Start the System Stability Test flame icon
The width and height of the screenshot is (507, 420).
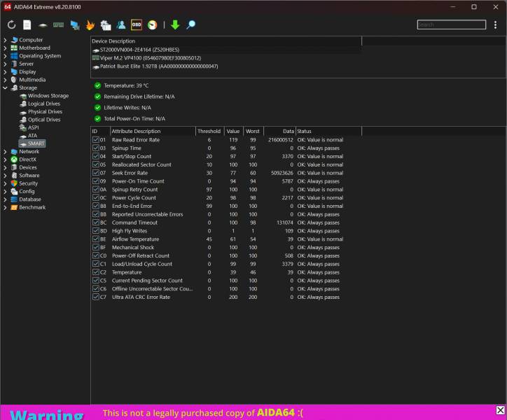tap(90, 25)
